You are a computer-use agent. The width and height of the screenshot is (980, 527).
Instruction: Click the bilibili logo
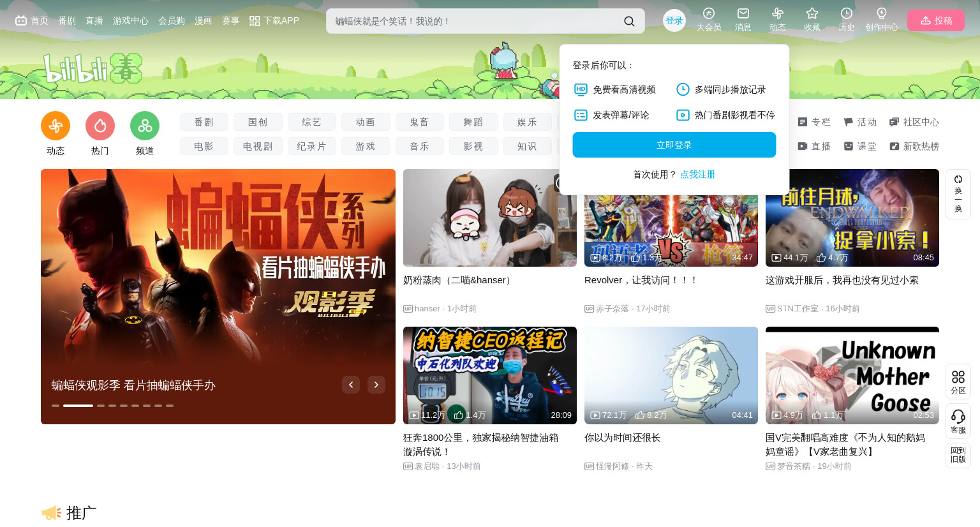(93, 68)
